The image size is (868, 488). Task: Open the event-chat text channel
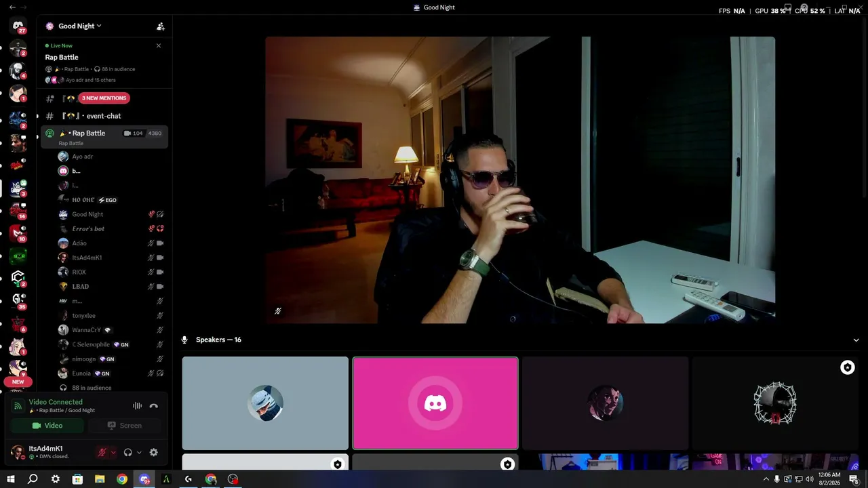(104, 116)
